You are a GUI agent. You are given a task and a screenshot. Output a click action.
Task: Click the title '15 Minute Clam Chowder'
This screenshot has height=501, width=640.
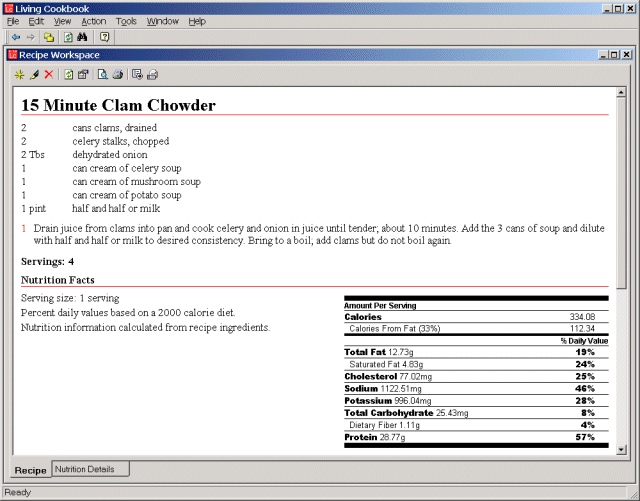[118, 105]
